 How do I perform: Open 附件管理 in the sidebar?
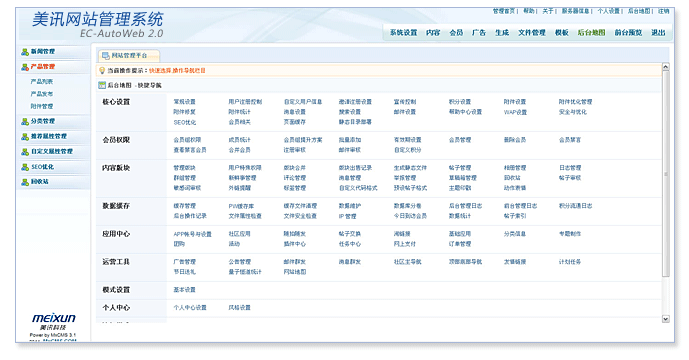click(x=42, y=106)
